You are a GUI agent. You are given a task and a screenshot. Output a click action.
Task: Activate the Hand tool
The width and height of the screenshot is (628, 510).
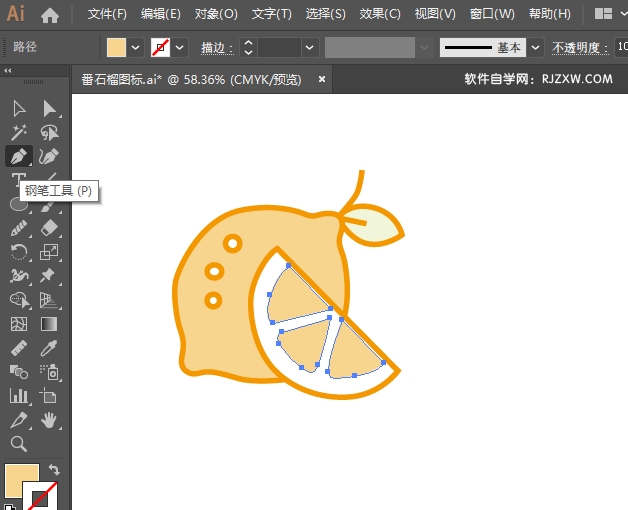(49, 420)
